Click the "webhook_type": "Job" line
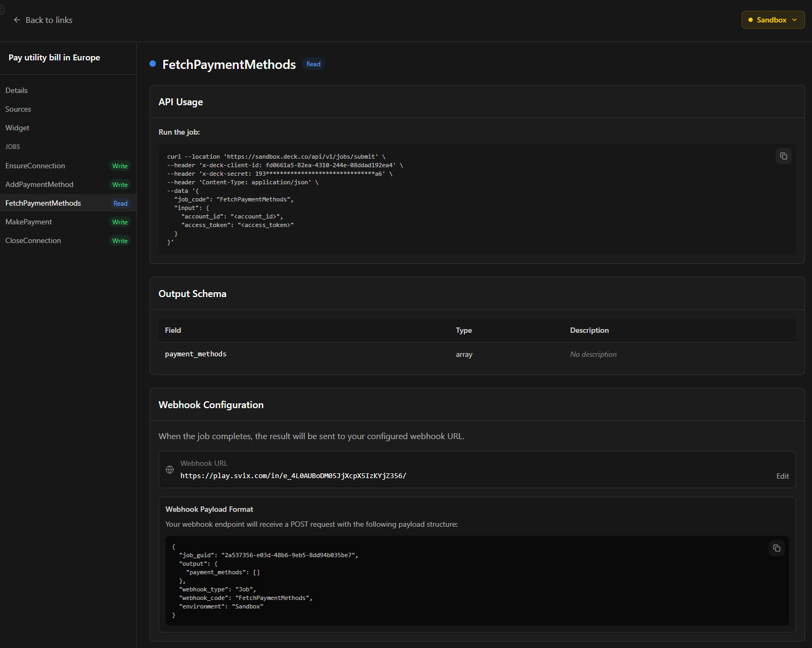The width and height of the screenshot is (812, 648). [x=217, y=589]
